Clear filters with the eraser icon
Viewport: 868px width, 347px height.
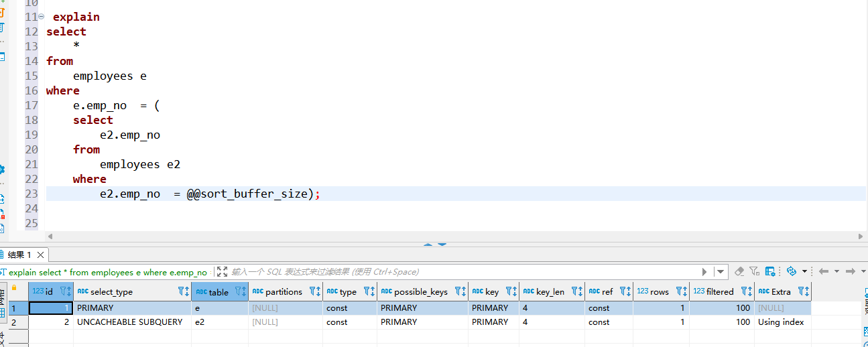tap(739, 271)
